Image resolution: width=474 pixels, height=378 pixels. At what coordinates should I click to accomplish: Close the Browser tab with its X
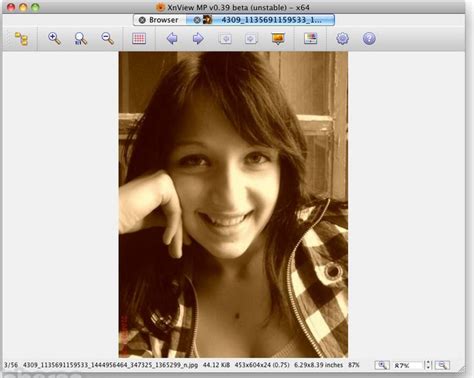coord(142,20)
